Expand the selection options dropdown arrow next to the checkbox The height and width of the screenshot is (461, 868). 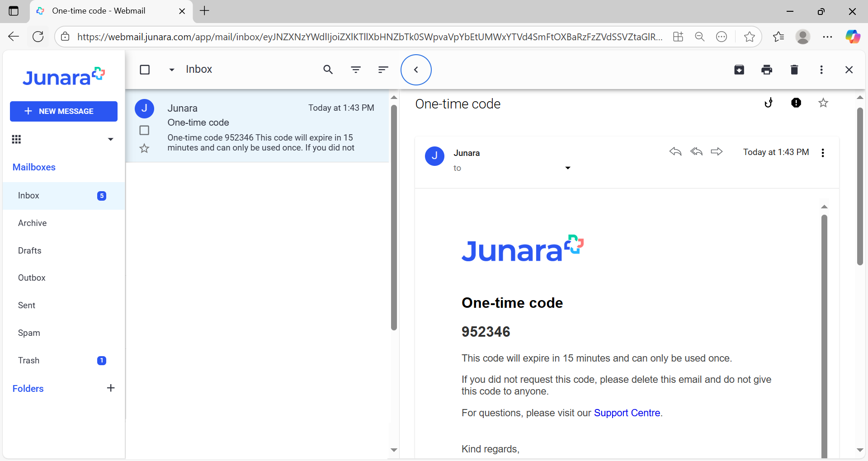(x=172, y=70)
